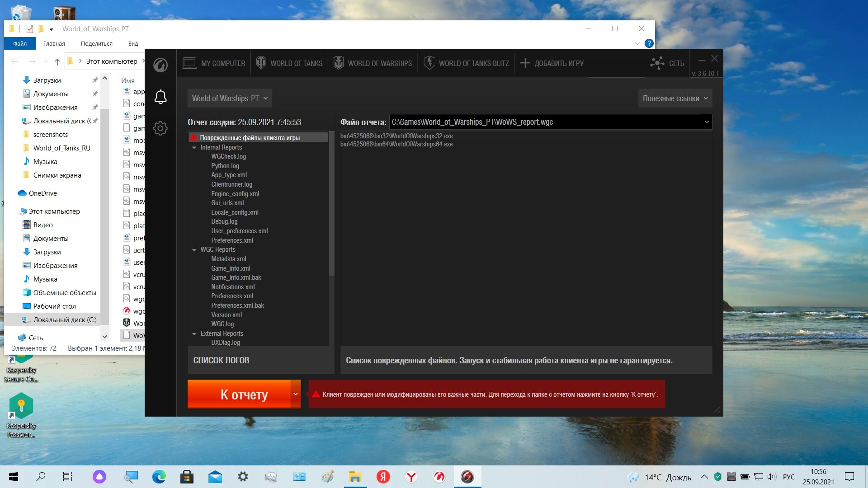868x488 pixels.
Task: Select Version.xml entry
Action: coord(226,315)
